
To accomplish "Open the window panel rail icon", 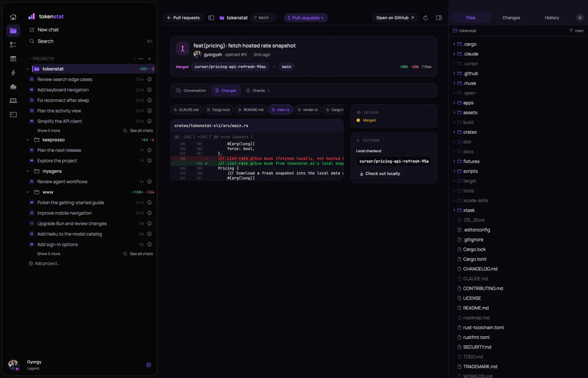I will (13, 59).
